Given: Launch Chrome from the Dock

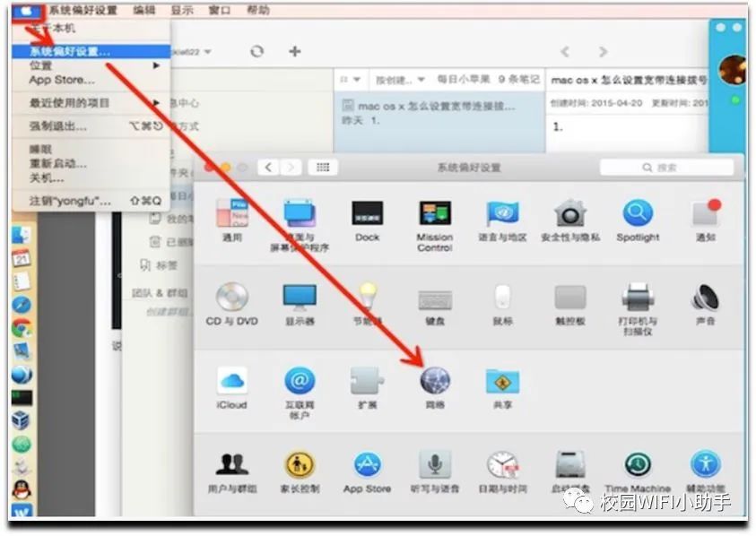Looking at the screenshot, I should coord(22,328).
